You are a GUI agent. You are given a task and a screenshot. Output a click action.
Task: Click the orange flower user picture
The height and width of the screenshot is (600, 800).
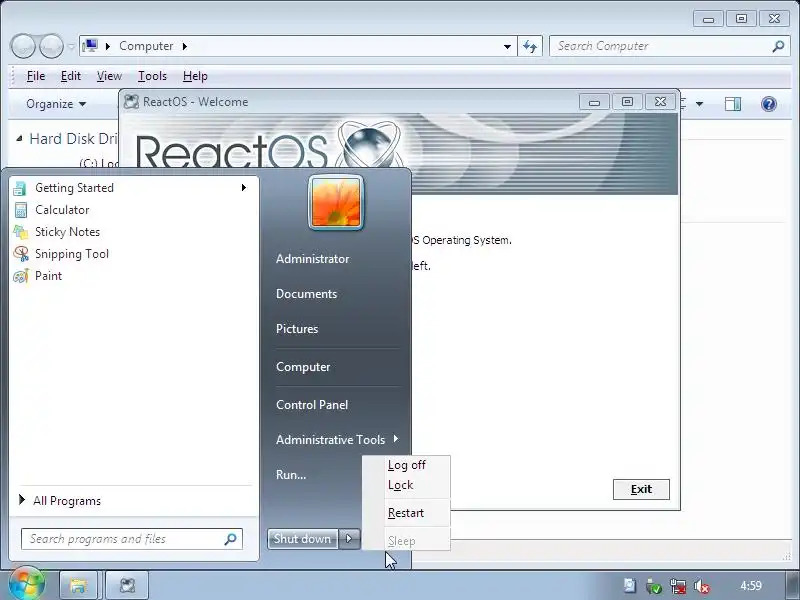tap(336, 203)
